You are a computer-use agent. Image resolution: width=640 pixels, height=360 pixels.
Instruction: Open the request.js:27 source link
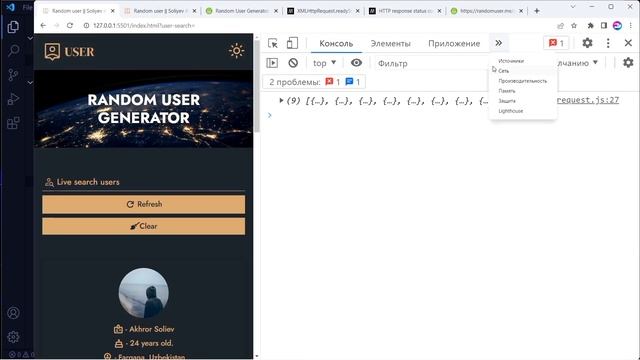coord(588,100)
